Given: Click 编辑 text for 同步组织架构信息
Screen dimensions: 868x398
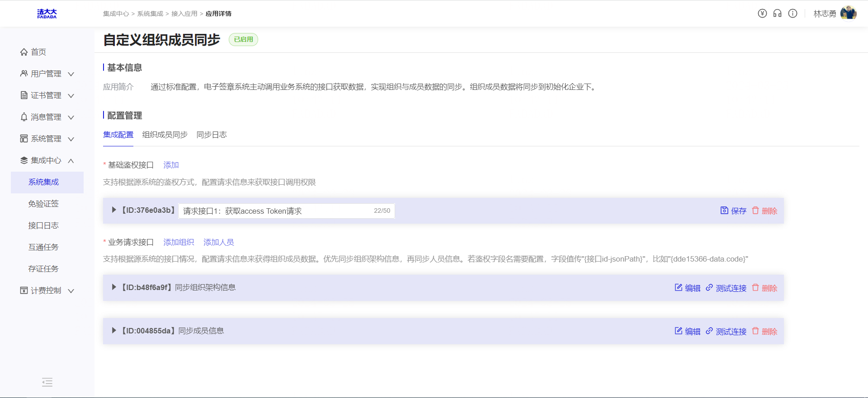Looking at the screenshot, I should [x=693, y=288].
